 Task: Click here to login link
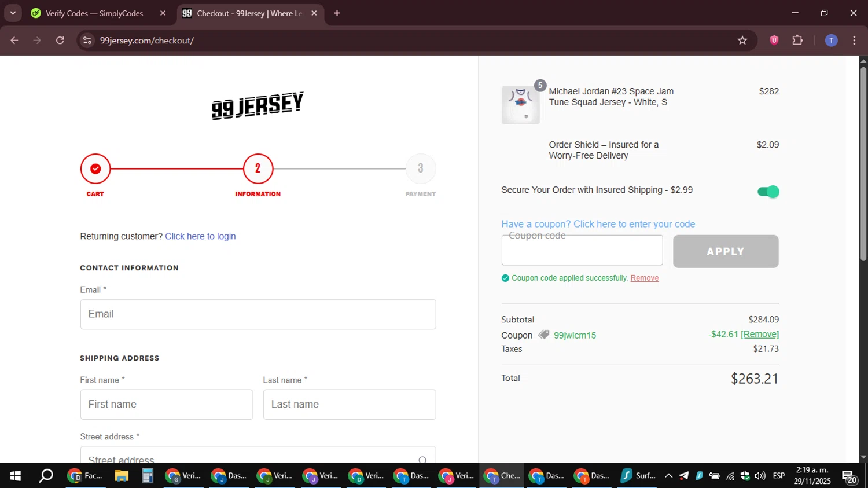coord(200,236)
